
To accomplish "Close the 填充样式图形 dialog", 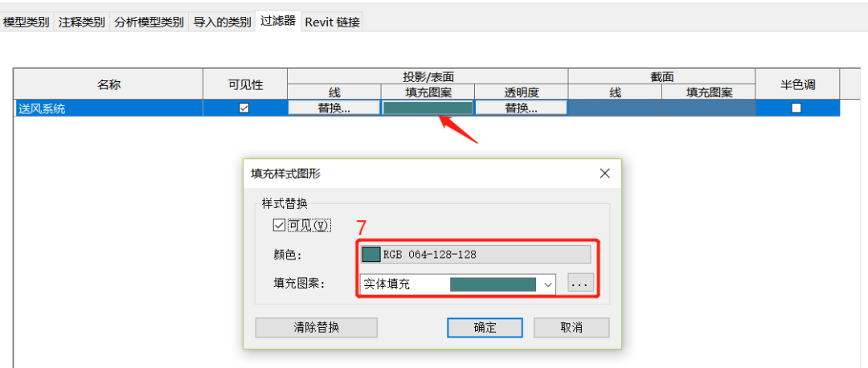I will (x=605, y=174).
